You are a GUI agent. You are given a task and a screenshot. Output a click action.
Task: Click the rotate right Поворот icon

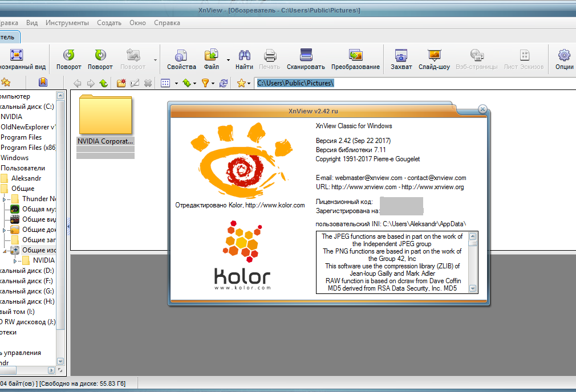100,55
